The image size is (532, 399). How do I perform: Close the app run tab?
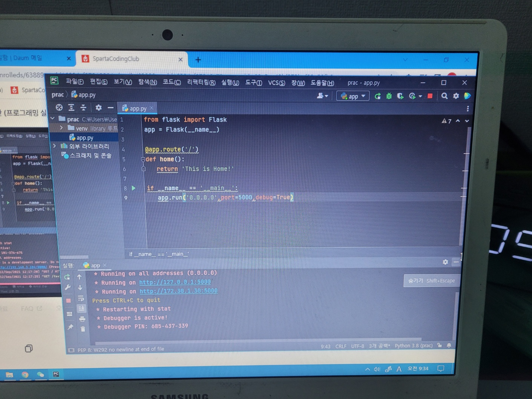105,265
